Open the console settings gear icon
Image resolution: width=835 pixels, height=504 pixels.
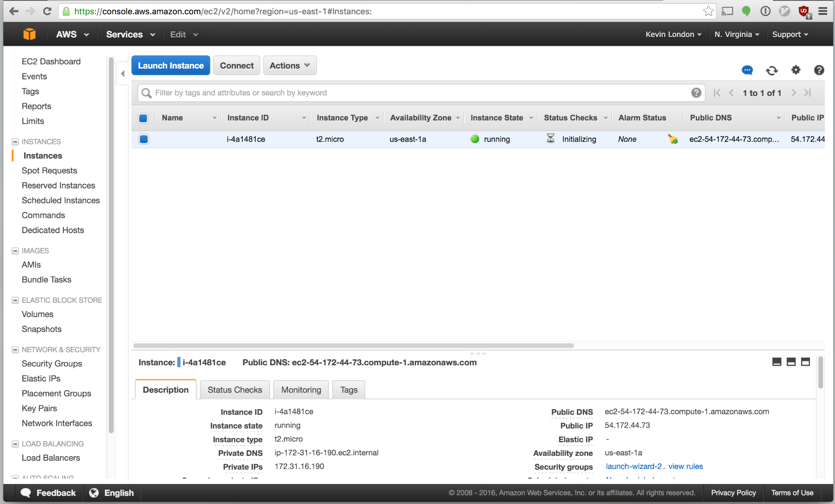coord(796,70)
